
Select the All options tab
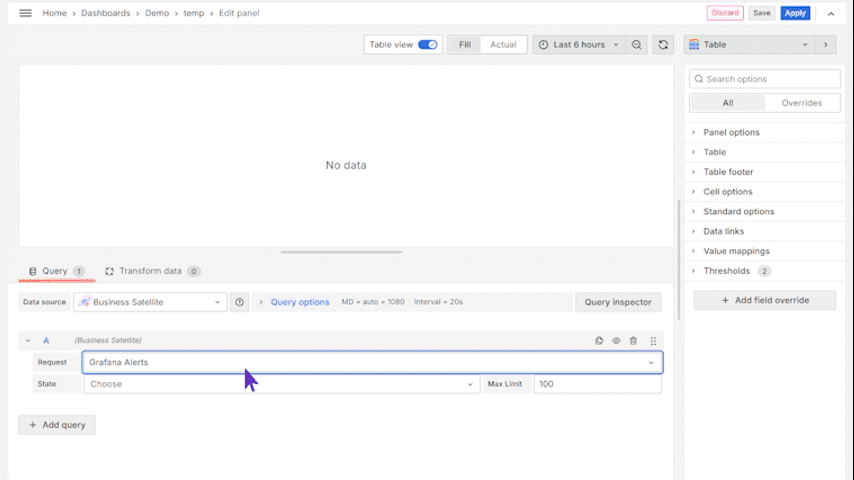(x=728, y=103)
